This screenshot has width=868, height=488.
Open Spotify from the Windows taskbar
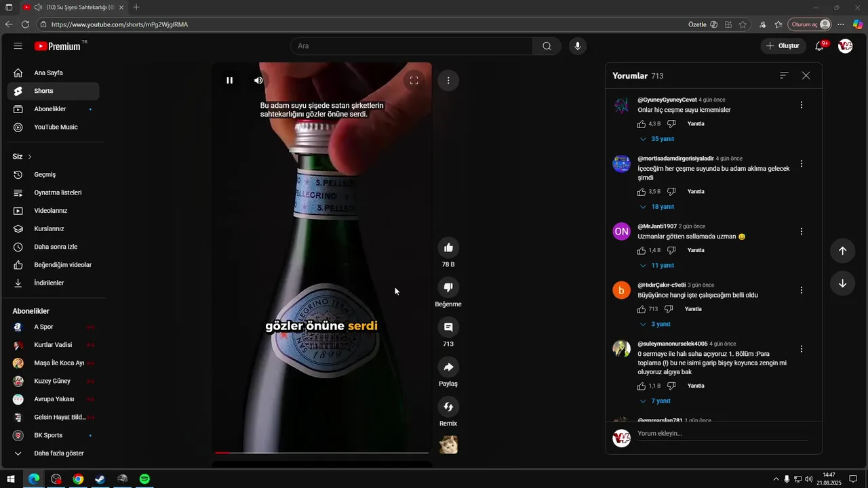pyautogui.click(x=144, y=479)
